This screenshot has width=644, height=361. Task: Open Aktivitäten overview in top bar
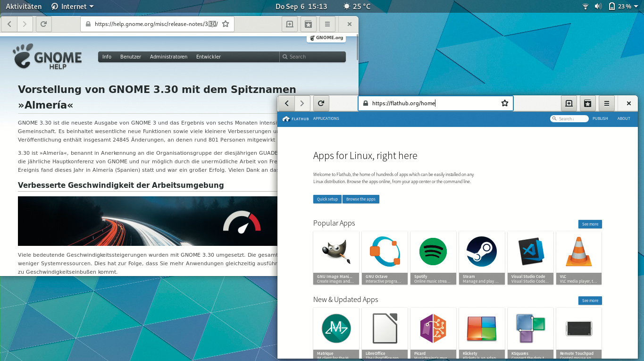coord(24,7)
